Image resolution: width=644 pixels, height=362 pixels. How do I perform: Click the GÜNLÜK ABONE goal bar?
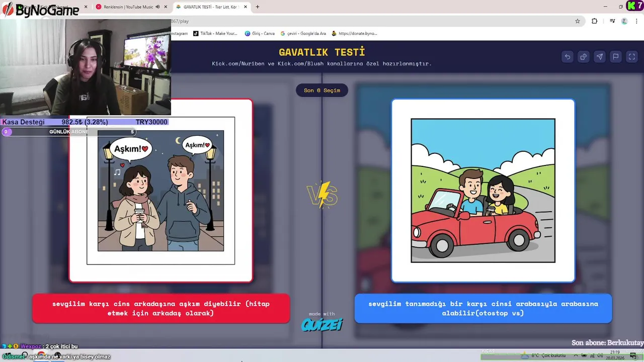(69, 132)
